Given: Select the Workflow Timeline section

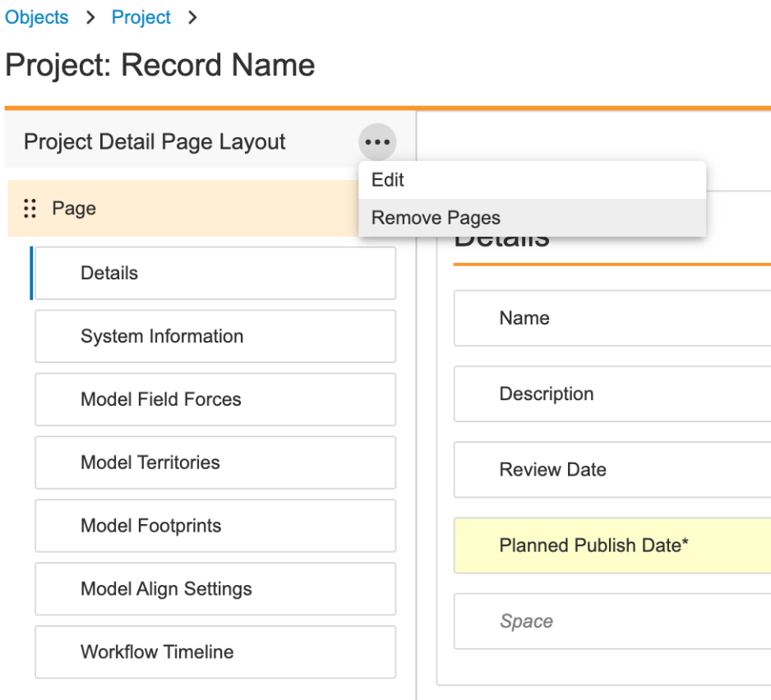Looking at the screenshot, I should [x=215, y=652].
